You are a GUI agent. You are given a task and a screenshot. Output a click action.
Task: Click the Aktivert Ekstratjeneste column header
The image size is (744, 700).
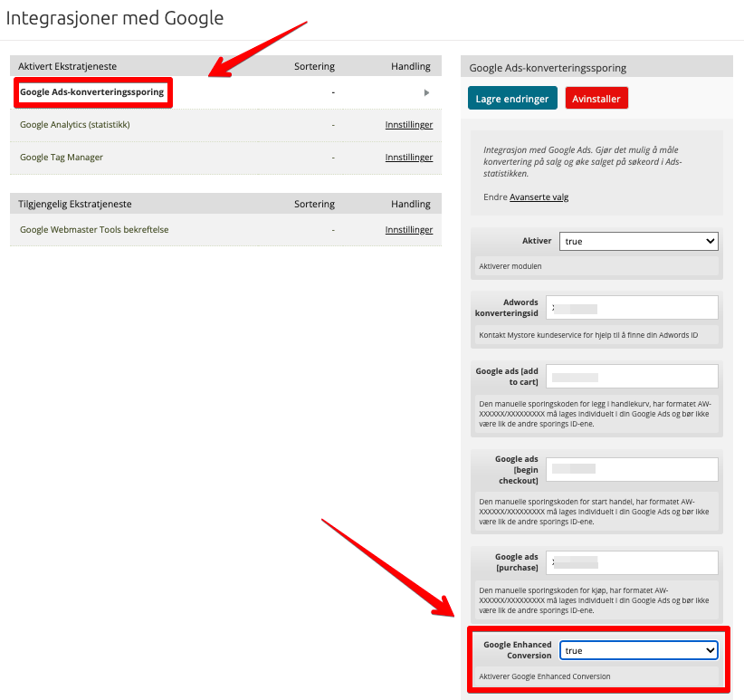tap(67, 66)
